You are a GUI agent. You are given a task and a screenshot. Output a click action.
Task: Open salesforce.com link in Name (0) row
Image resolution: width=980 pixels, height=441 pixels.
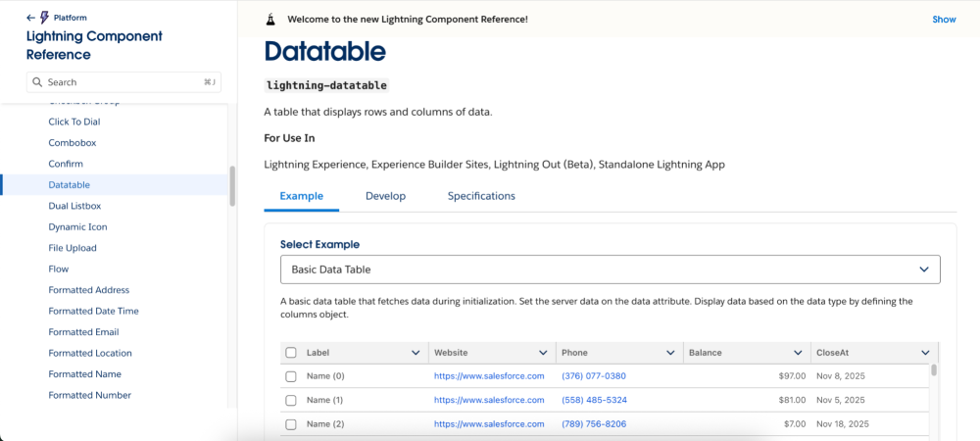point(489,376)
